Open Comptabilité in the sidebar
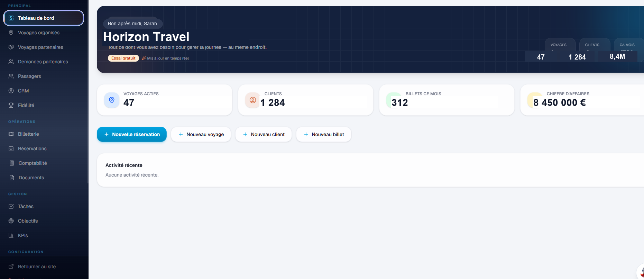This screenshot has width=644, height=279. click(44, 163)
